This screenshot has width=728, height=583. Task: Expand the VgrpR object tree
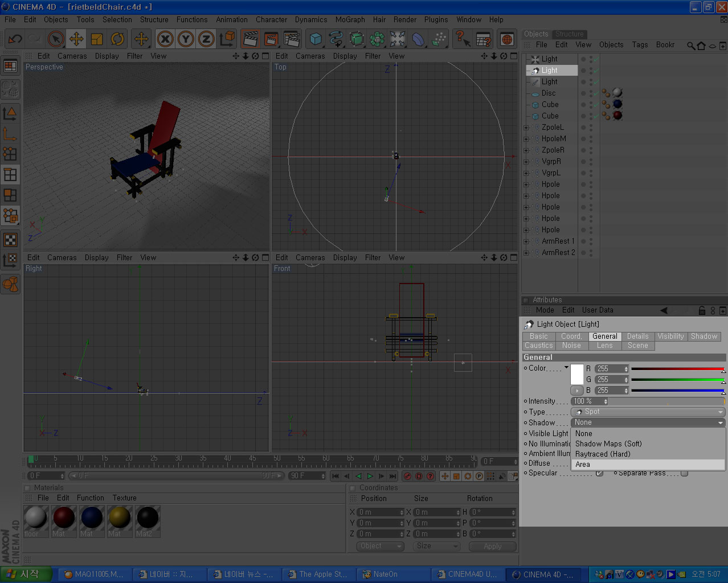coord(526,162)
